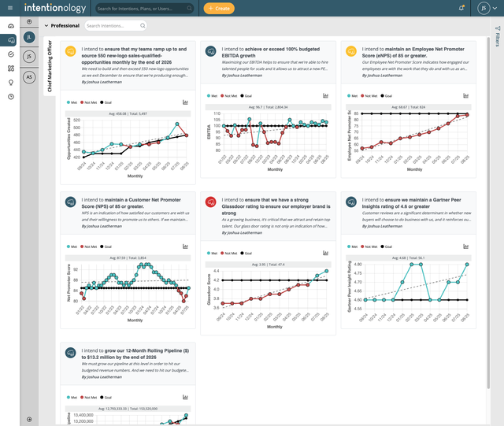Click the Search Intentions input field
The width and height of the screenshot is (504, 426).
point(115,26)
